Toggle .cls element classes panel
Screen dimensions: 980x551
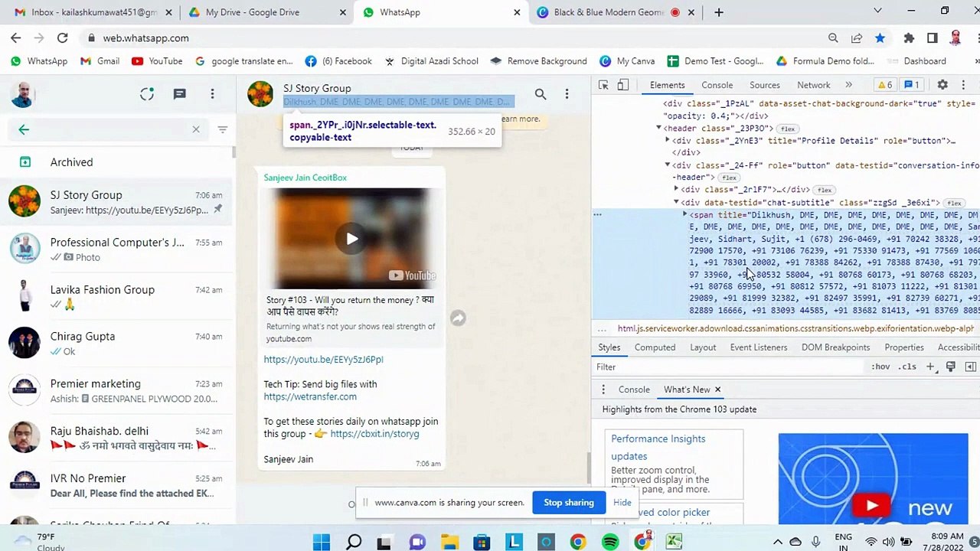(x=907, y=367)
